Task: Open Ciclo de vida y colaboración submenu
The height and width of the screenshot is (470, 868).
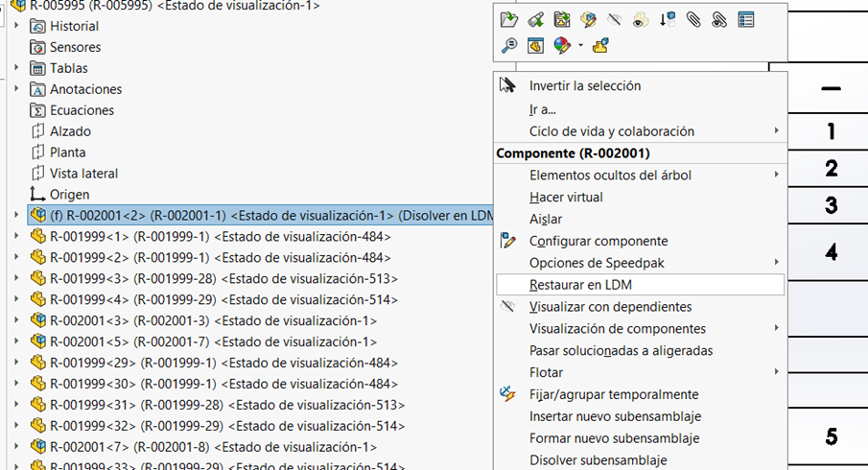Action: point(640,131)
